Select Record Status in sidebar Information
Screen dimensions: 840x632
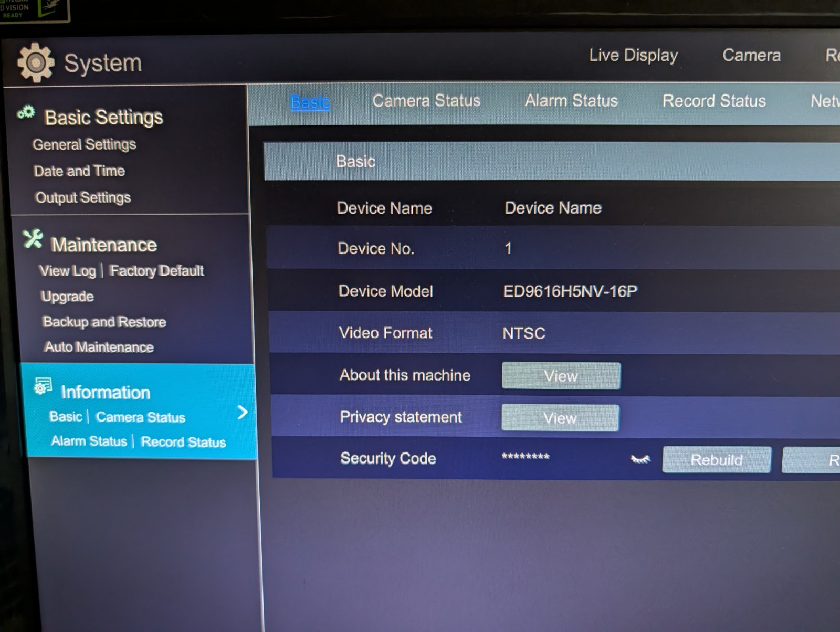coord(184,442)
